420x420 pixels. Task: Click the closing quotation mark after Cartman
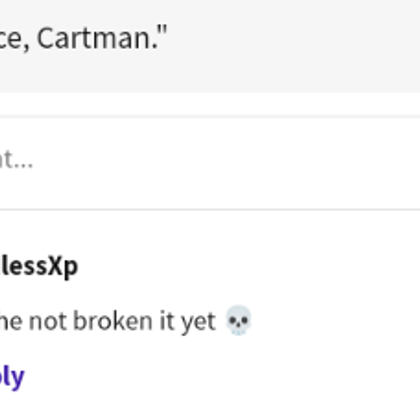(163, 33)
